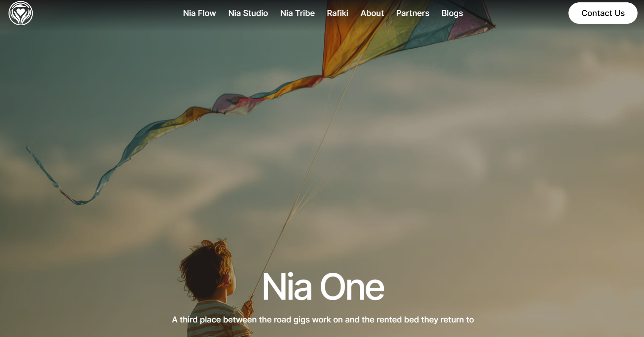Click the heart-in-hands logo icon
Image resolution: width=644 pixels, height=337 pixels.
(21, 13)
